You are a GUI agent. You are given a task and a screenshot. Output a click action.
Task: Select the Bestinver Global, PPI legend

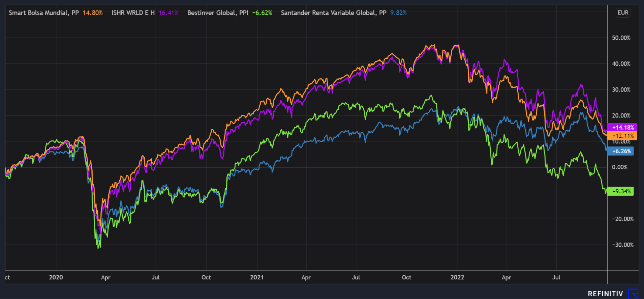tap(218, 13)
